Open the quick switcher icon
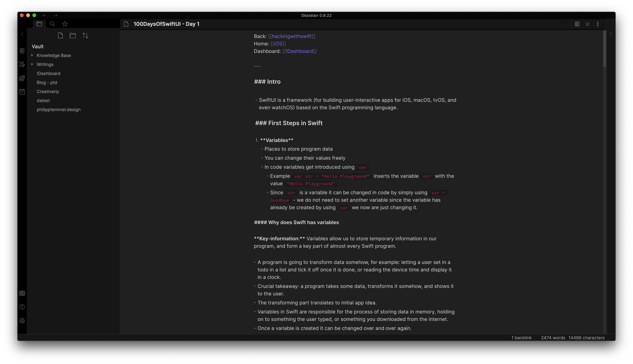 tap(22, 51)
